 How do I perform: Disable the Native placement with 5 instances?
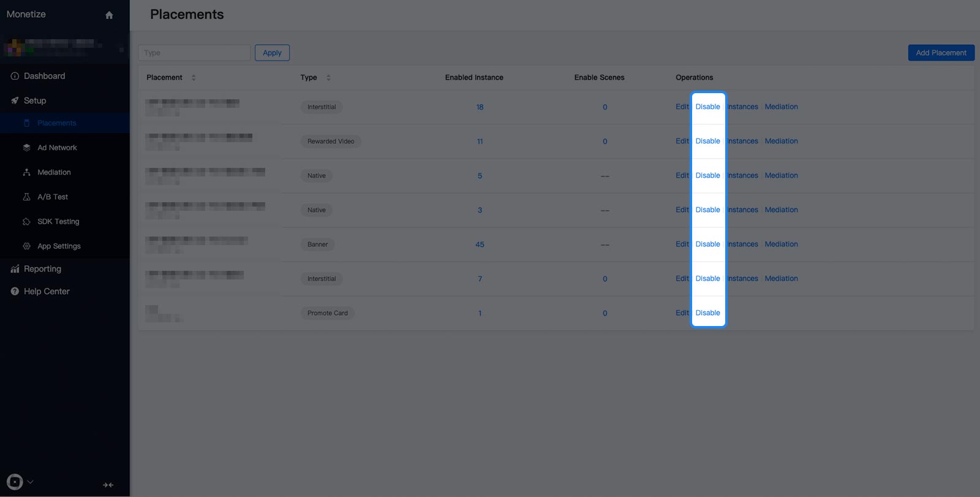pyautogui.click(x=707, y=175)
